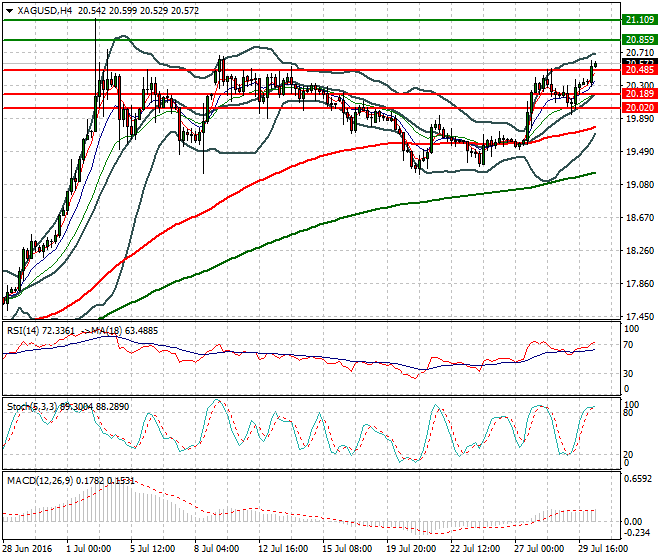Click the 17.860 price axis value

tap(640, 283)
